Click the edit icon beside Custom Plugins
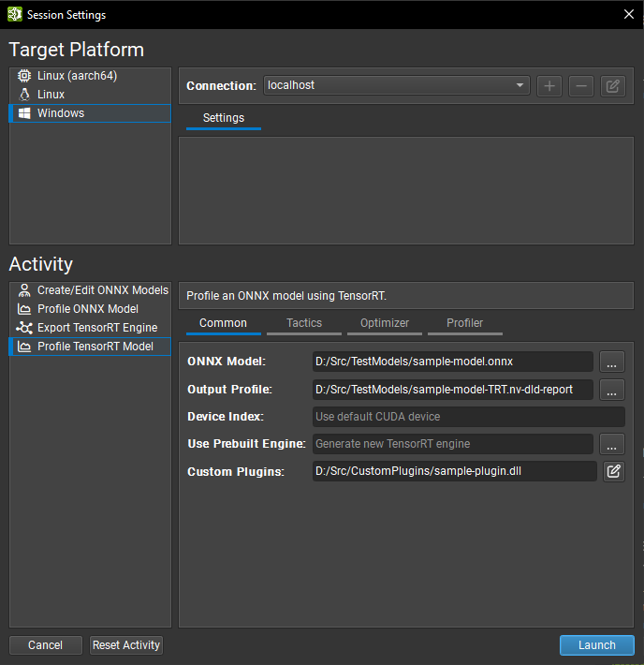Image resolution: width=644 pixels, height=665 pixels. point(613,471)
